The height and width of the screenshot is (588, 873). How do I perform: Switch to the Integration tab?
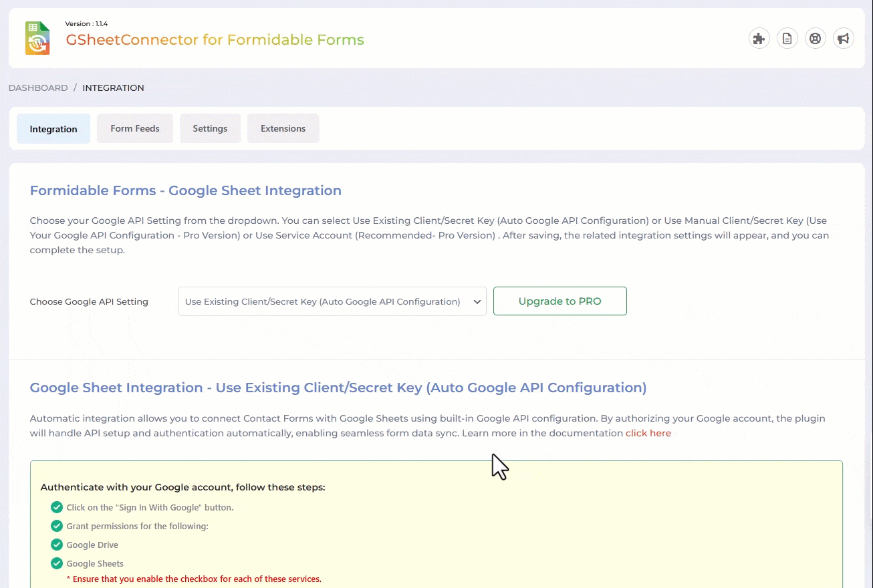[x=53, y=129]
